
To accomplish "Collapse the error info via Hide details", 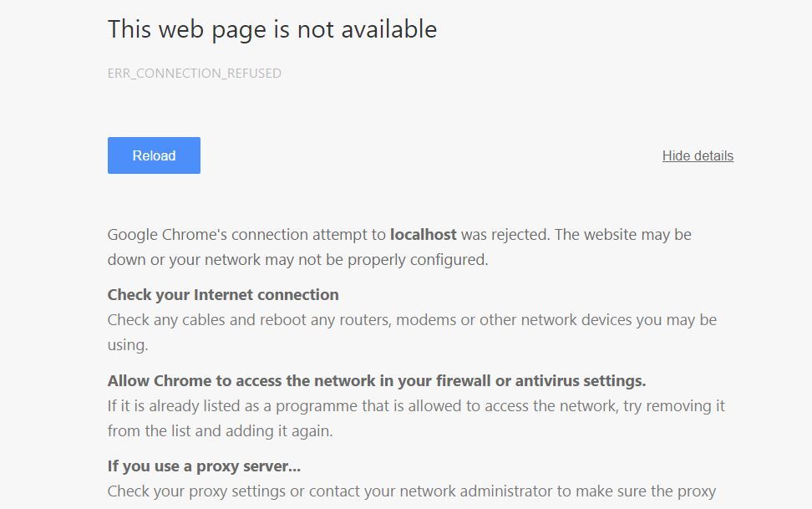I will coord(698,155).
